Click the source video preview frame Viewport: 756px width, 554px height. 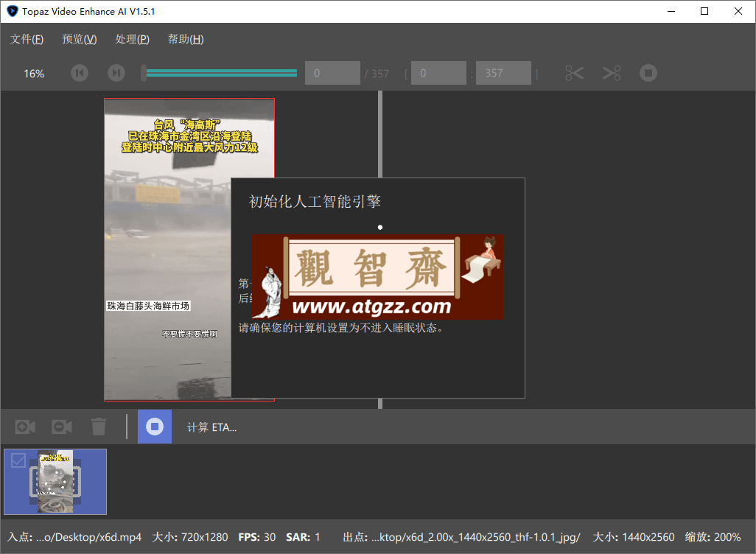point(189,249)
